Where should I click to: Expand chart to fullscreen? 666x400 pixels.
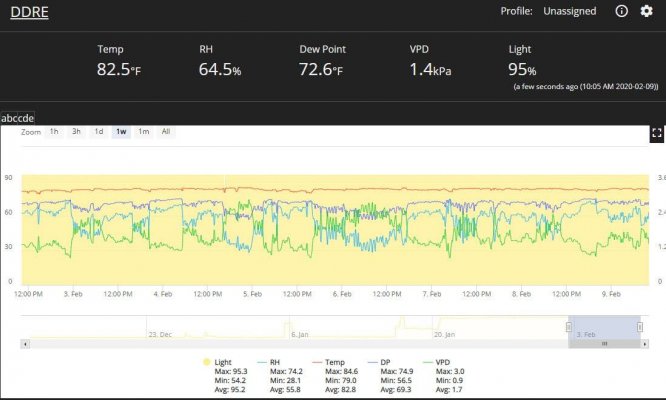(657, 133)
